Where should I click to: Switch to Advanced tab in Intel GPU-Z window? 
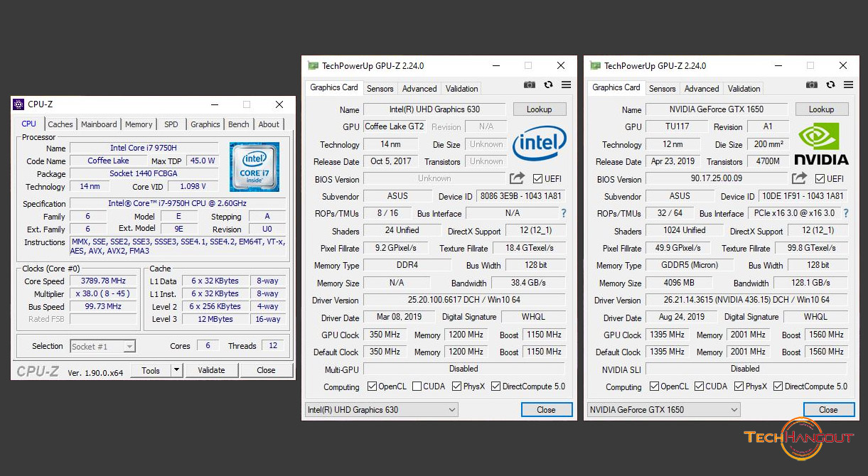419,89
